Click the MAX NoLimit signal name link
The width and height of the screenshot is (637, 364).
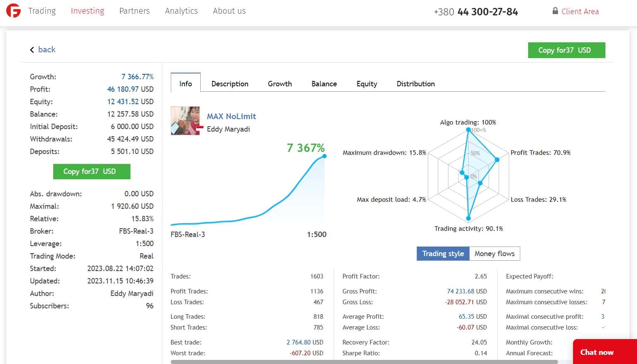[x=231, y=116]
